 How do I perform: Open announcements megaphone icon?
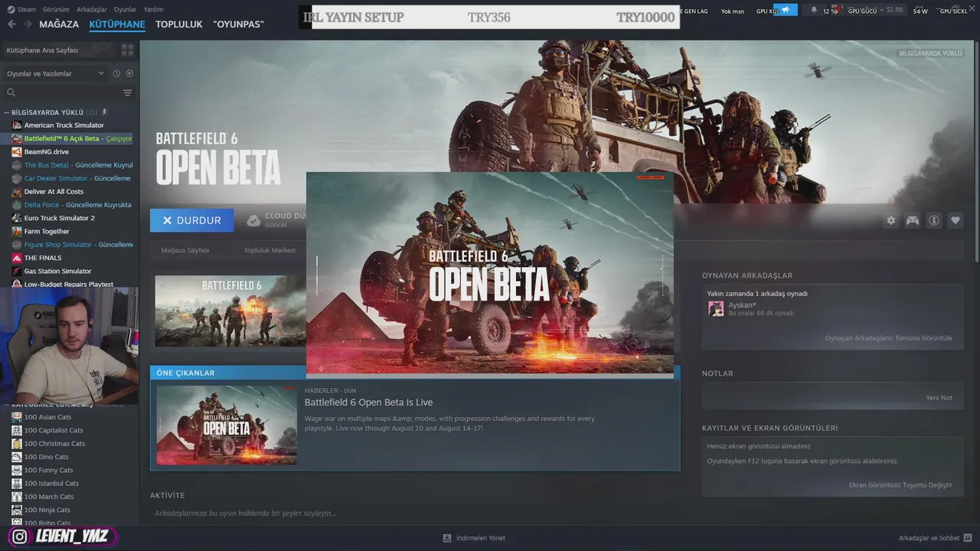786,10
